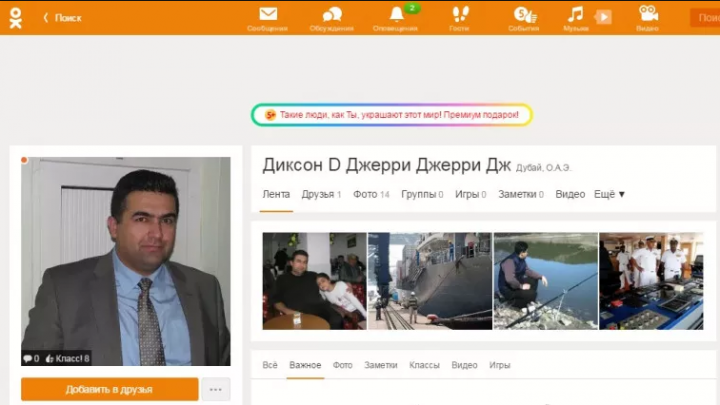This screenshot has width=720, height=405.
Task: Select the Фото feed filter
Action: click(x=343, y=365)
